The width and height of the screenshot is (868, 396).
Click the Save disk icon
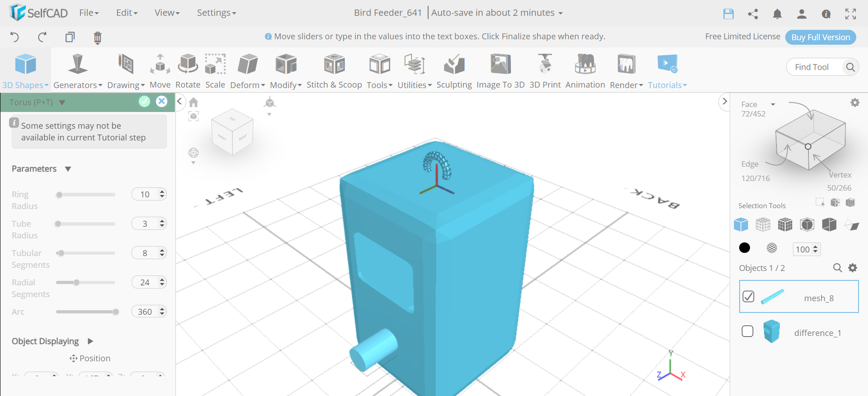click(x=728, y=14)
